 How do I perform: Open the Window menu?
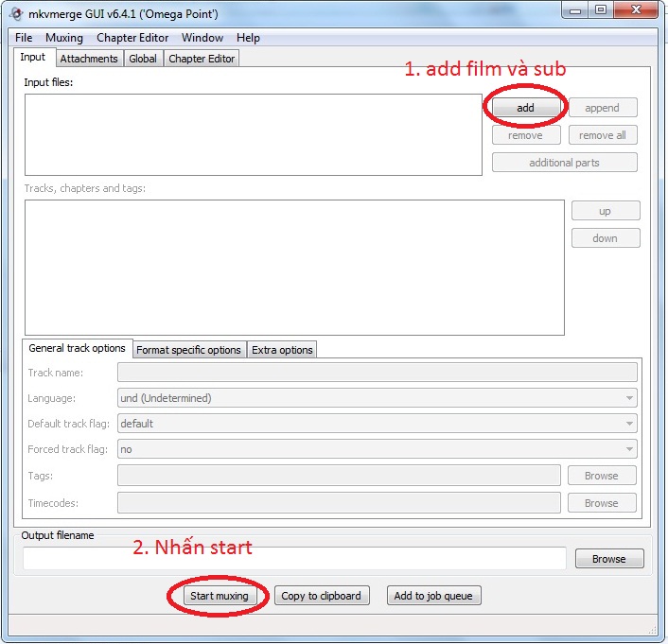point(202,38)
